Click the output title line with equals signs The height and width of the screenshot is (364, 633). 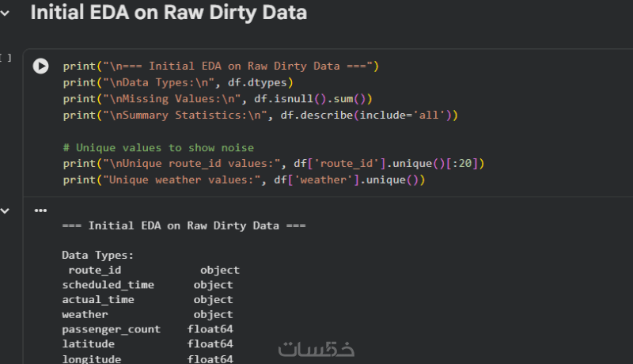(x=184, y=226)
